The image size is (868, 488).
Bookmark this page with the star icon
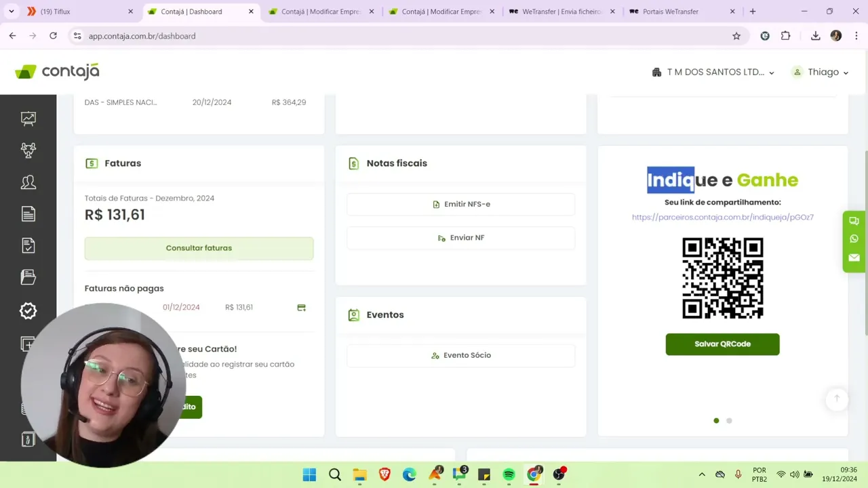[x=736, y=36]
